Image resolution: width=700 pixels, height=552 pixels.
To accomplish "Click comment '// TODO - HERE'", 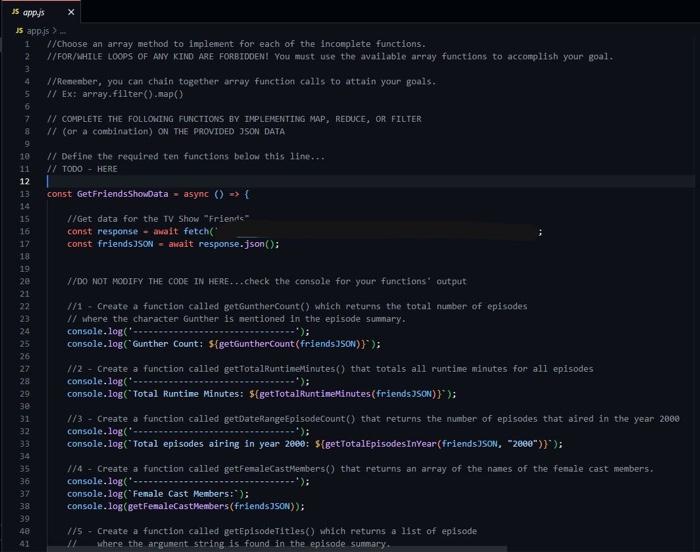I will coord(83,169).
